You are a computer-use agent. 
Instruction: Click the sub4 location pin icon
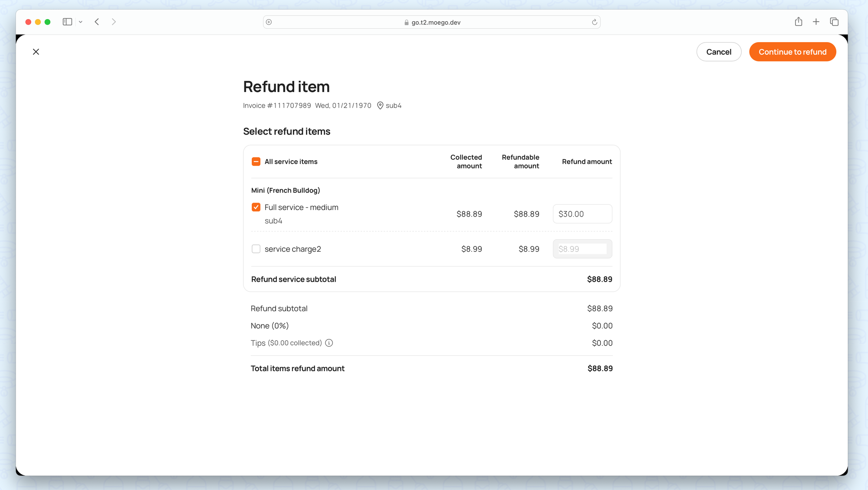[380, 105]
